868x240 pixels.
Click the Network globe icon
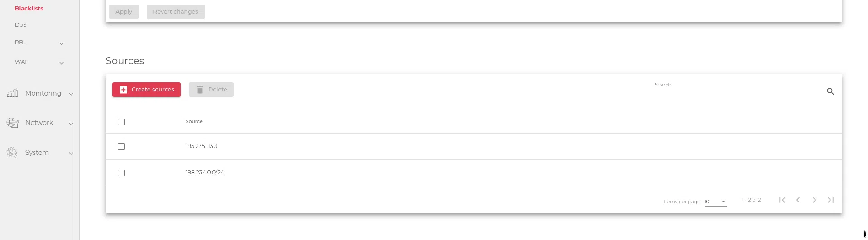12,123
